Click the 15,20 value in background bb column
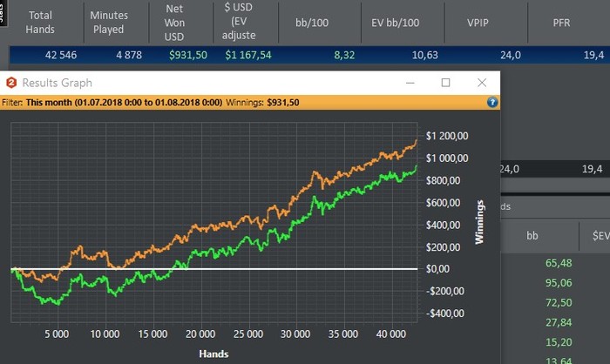The image size is (610, 364). click(x=559, y=342)
